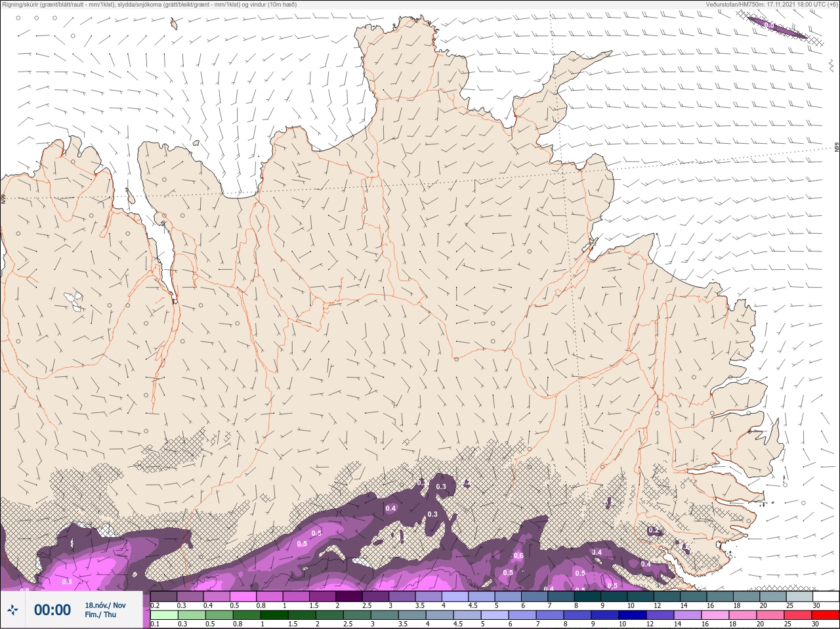Pick the top-row legend swatch between 0.2 and 0.3
Screen dimensions: 840x629
pyautogui.click(x=164, y=596)
